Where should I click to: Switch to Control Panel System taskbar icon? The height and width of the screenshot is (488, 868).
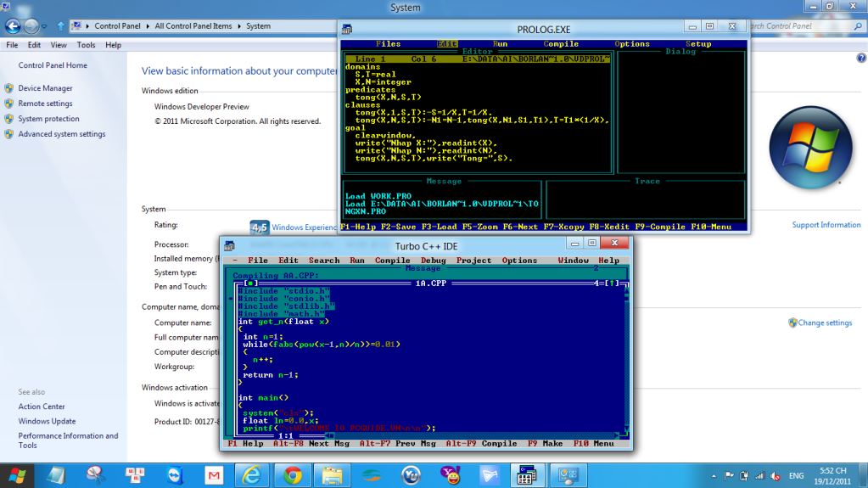click(568, 475)
